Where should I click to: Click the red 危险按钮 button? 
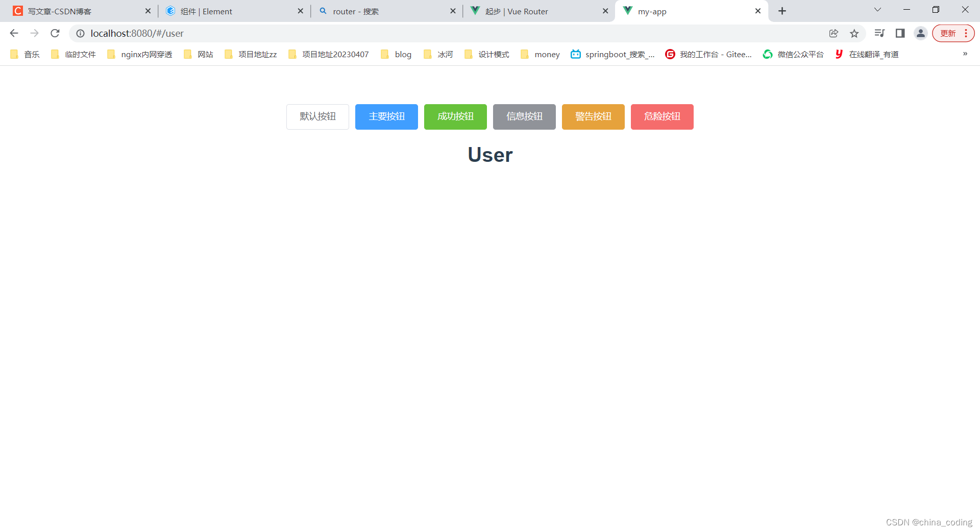pos(662,117)
